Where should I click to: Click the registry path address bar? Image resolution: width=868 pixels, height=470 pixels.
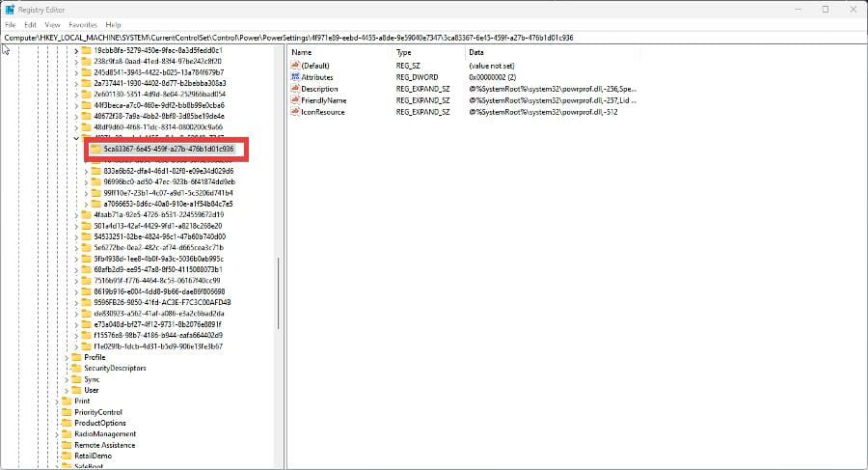(x=434, y=38)
